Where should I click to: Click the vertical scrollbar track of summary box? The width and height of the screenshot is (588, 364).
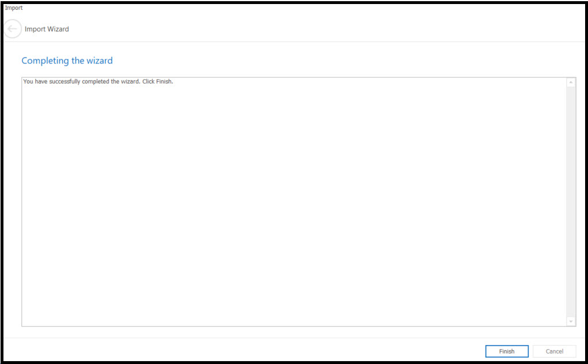click(x=571, y=202)
